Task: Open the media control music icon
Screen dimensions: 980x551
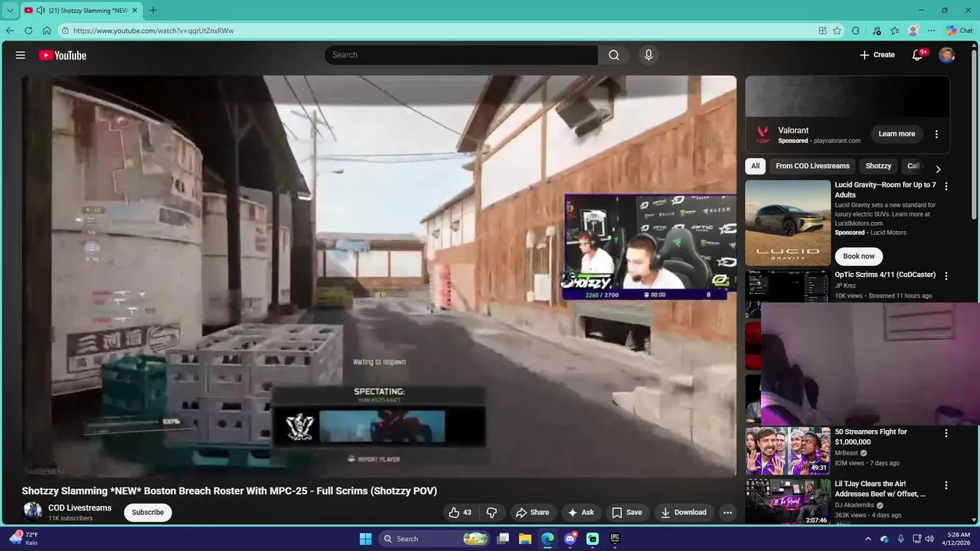Action: (877, 31)
